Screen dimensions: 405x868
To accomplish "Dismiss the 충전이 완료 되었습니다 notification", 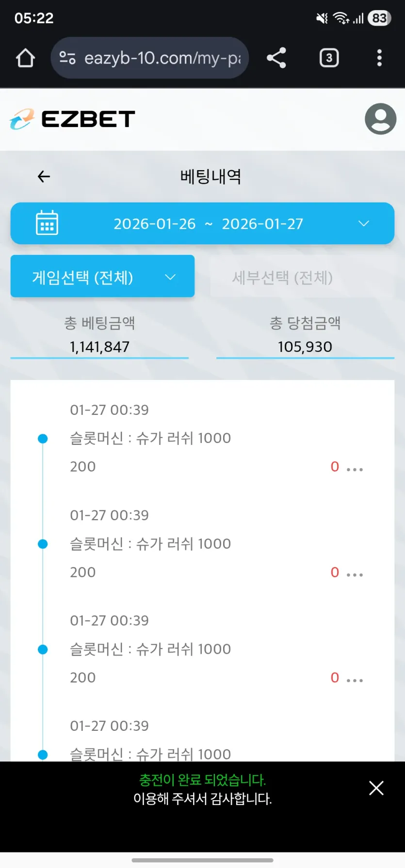I will [x=376, y=788].
